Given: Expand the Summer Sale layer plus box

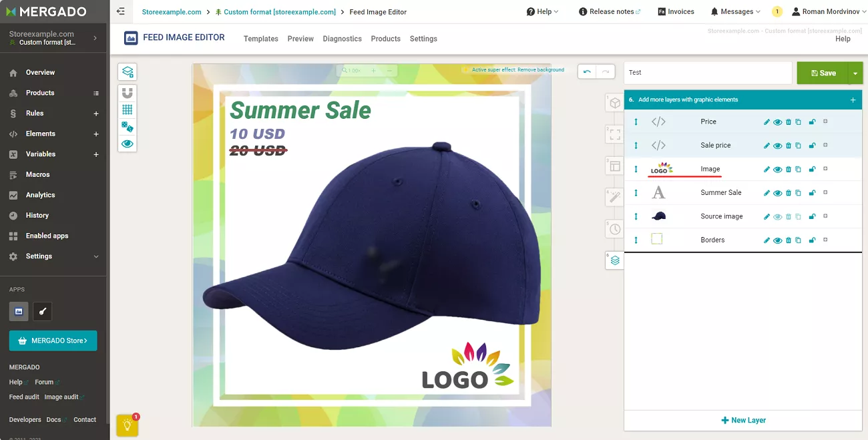Looking at the screenshot, I should [x=825, y=192].
